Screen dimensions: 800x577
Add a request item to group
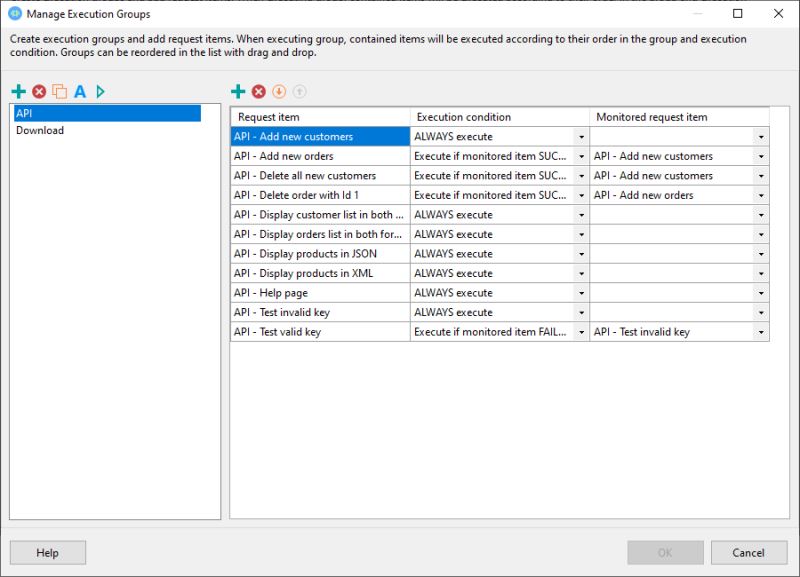[x=238, y=92]
